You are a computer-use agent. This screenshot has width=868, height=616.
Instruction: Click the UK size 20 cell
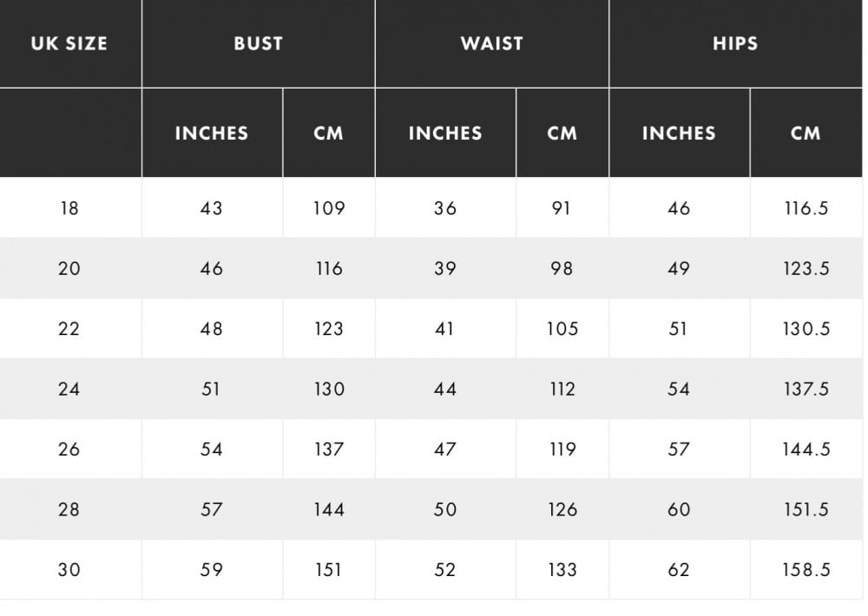69,268
